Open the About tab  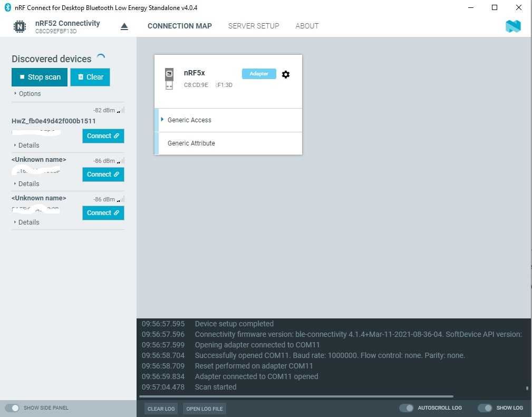point(307,26)
